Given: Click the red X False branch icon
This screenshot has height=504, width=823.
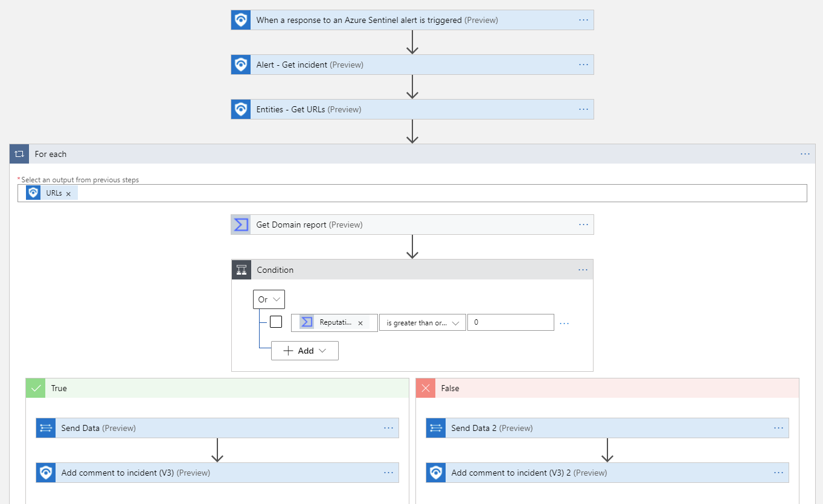Looking at the screenshot, I should click(x=426, y=388).
